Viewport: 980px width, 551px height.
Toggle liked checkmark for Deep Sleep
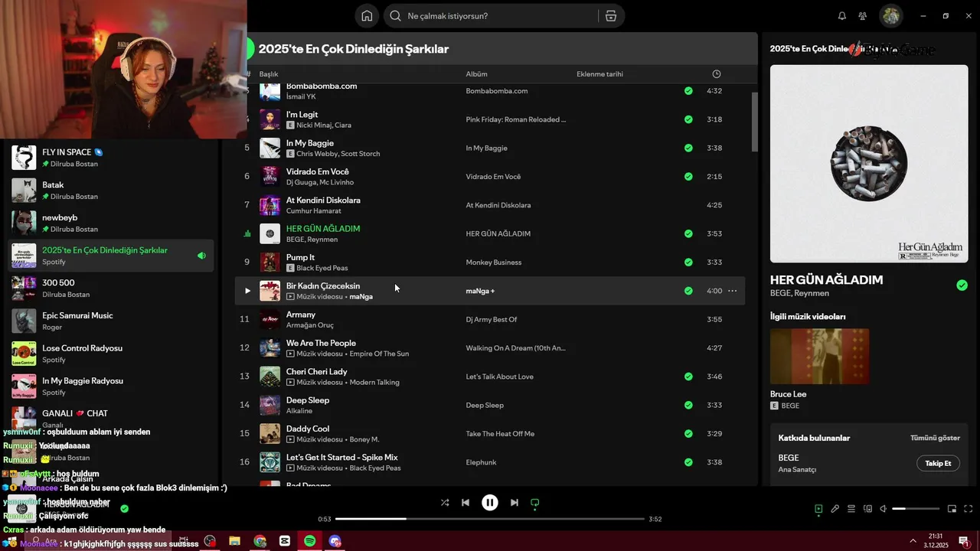[688, 405]
